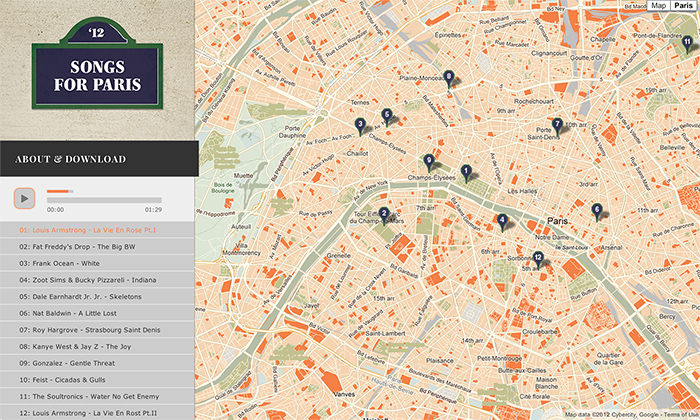The width and height of the screenshot is (700, 420).
Task: Choose track 04 Zoot Sims Indiana
Action: [x=97, y=280]
